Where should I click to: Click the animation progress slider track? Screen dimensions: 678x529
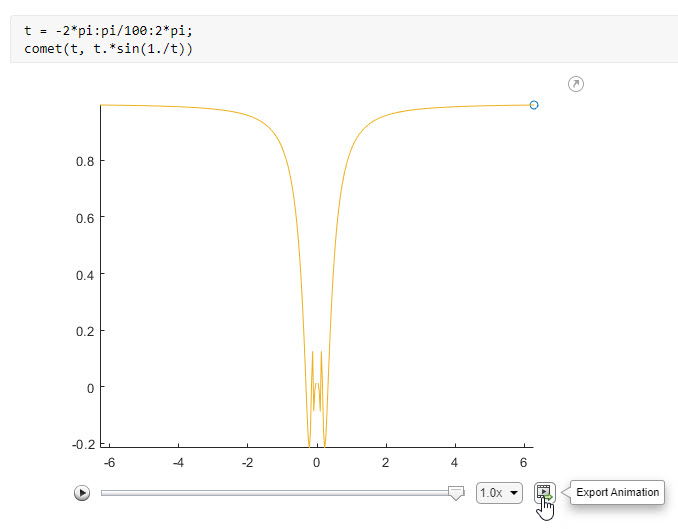[x=282, y=493]
